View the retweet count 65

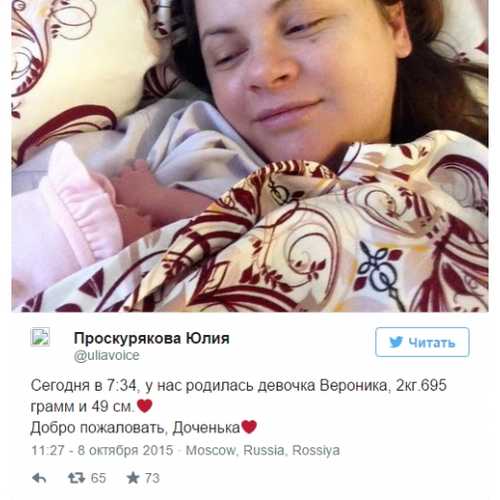click(98, 478)
